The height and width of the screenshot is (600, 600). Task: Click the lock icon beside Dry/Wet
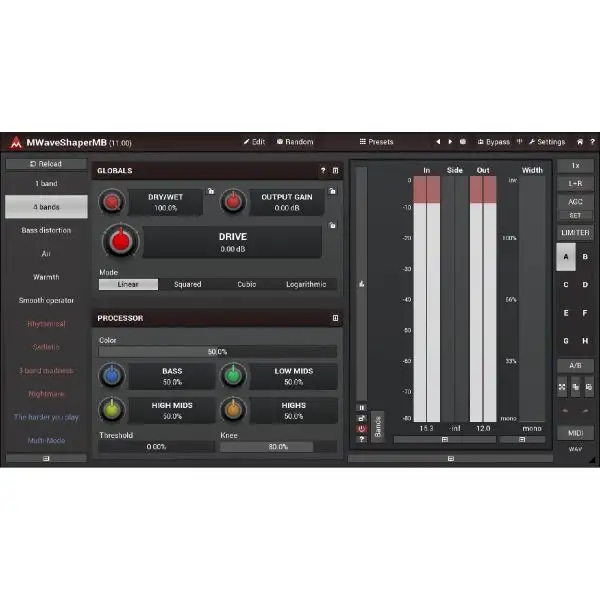click(211, 191)
